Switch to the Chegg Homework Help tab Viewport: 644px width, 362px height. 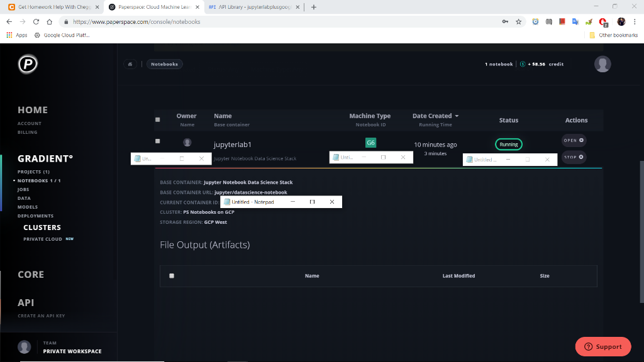pyautogui.click(x=54, y=7)
